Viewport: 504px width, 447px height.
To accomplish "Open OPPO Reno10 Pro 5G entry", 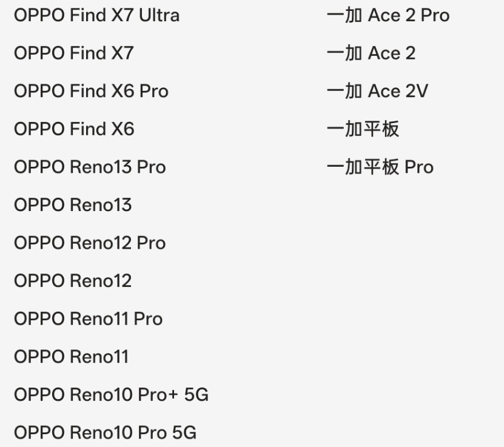I will (x=105, y=433).
